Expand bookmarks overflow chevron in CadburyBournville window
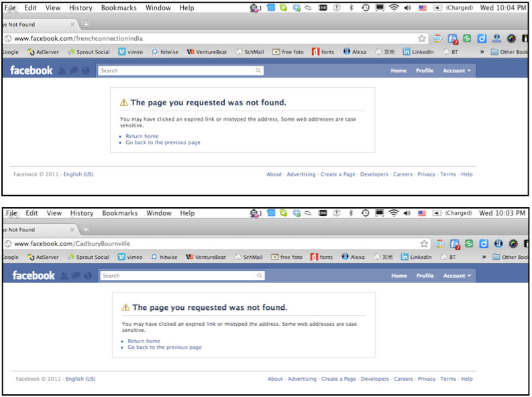532x397 pixels. (x=484, y=257)
